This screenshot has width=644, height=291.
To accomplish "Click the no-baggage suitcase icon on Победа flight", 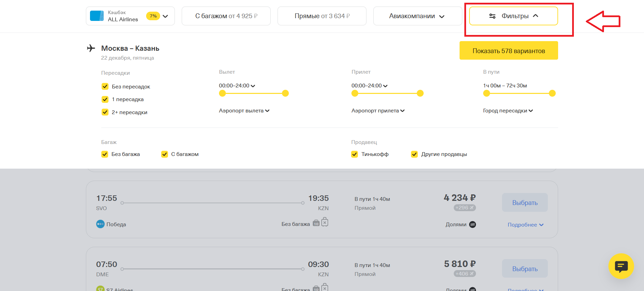I will (325, 222).
